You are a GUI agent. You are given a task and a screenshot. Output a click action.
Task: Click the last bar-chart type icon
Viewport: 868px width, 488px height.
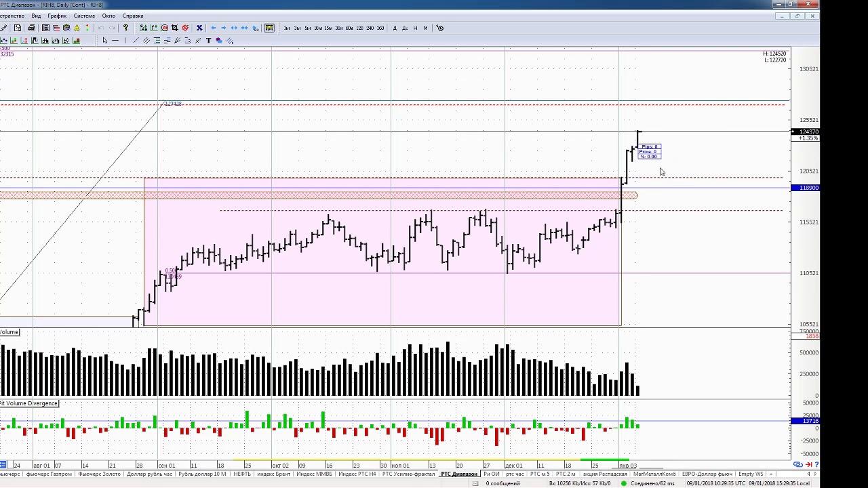(x=76, y=41)
